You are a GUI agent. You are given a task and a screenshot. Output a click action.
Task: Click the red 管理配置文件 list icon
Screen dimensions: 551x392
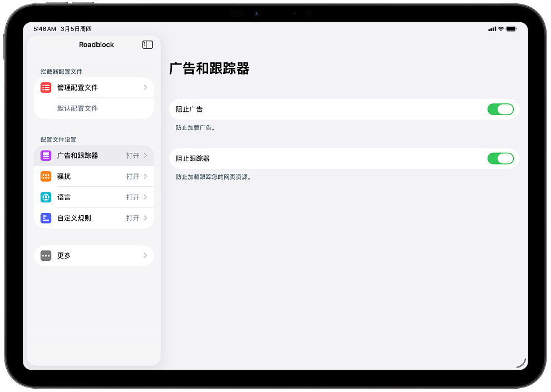46,88
